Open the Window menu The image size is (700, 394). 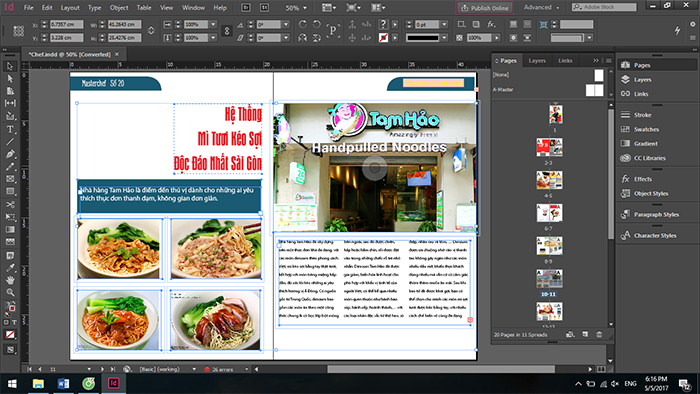(193, 8)
